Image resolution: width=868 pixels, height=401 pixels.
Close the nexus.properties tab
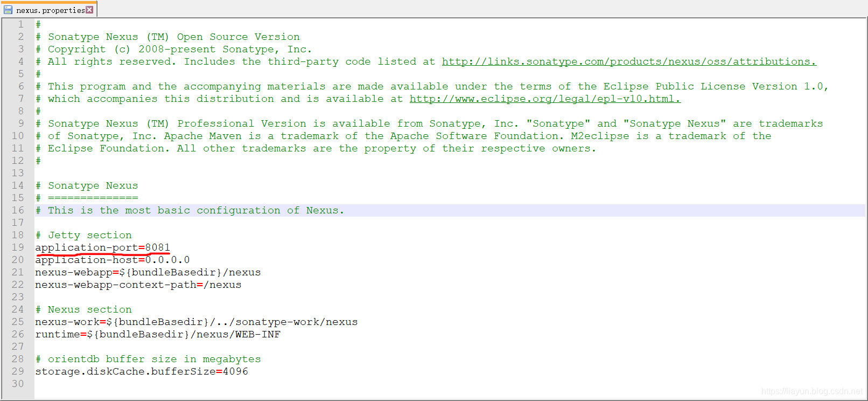click(x=89, y=10)
